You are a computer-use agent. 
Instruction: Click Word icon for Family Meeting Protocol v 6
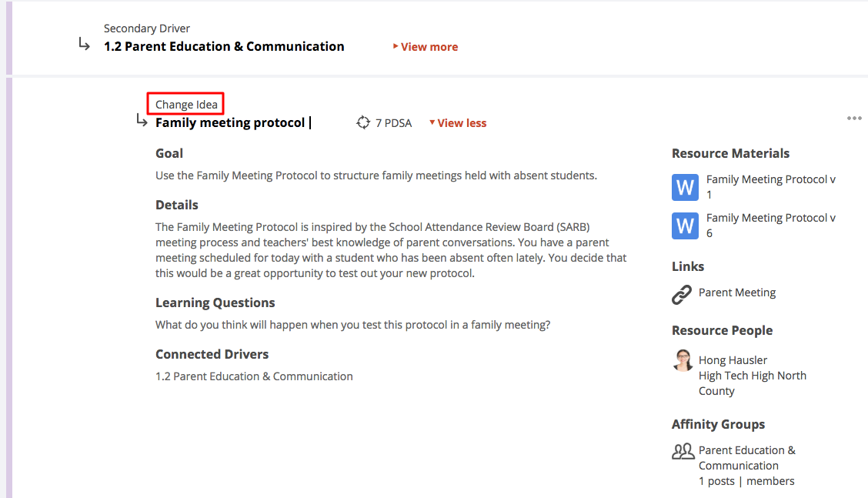(x=685, y=226)
